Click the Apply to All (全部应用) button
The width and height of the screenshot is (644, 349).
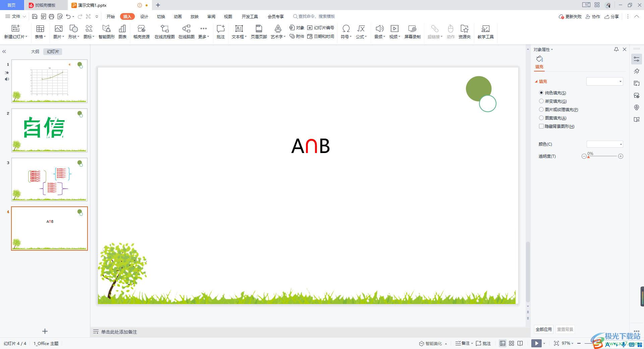click(544, 329)
